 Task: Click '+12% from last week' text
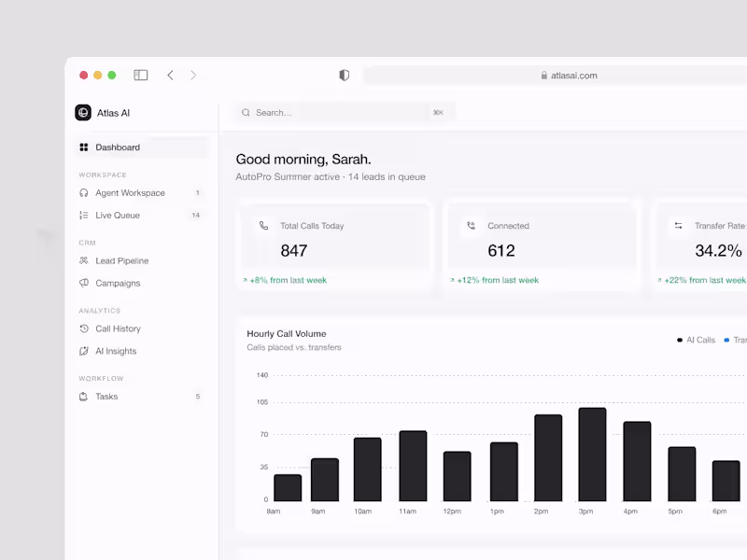(498, 280)
